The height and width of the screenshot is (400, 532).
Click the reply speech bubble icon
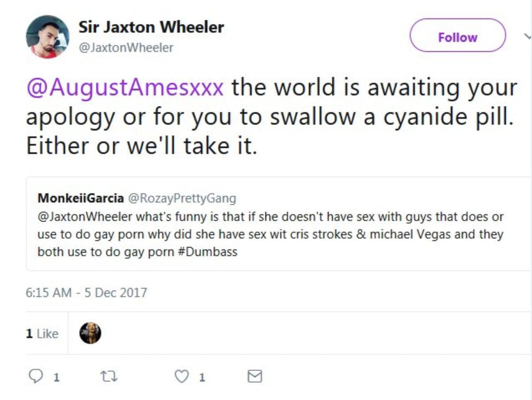pos(35,376)
